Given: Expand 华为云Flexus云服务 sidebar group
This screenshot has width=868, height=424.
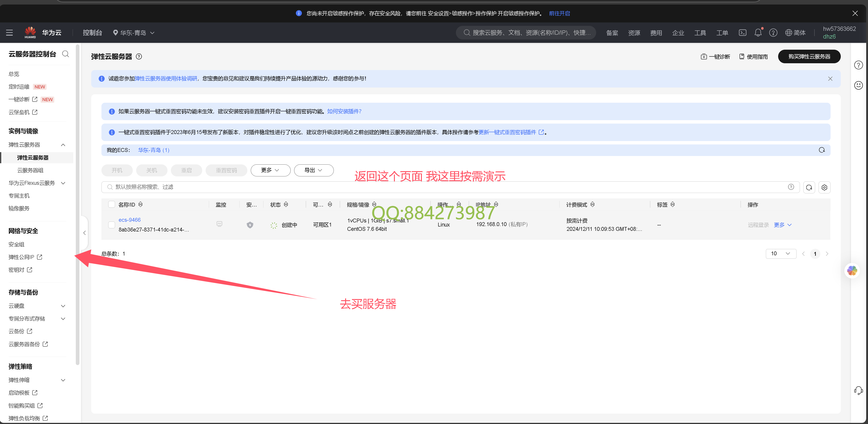Looking at the screenshot, I should (x=63, y=183).
